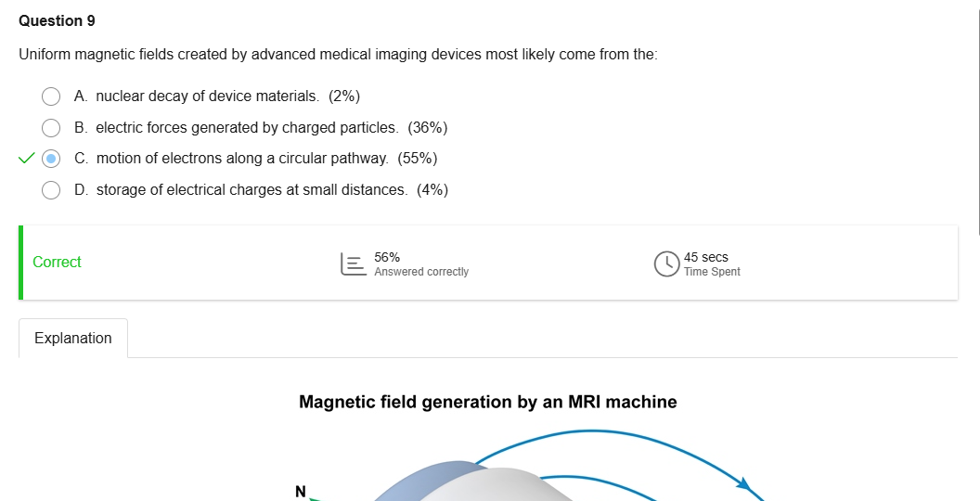980x501 pixels.
Task: Click the N pole label in diagram
Action: click(x=300, y=491)
